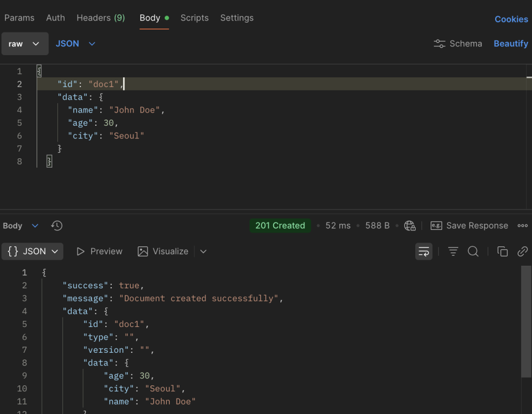
Task: Open the response JSON format dropdown
Action: coord(32,251)
